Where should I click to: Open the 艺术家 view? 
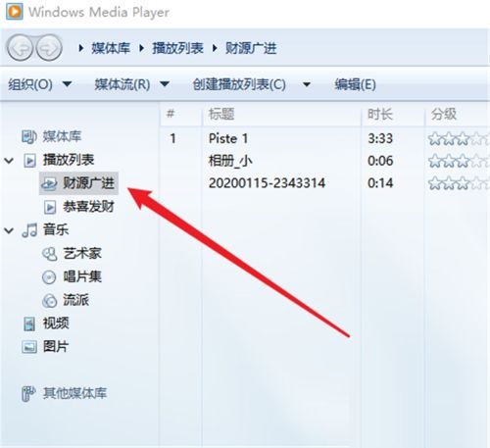click(x=82, y=254)
